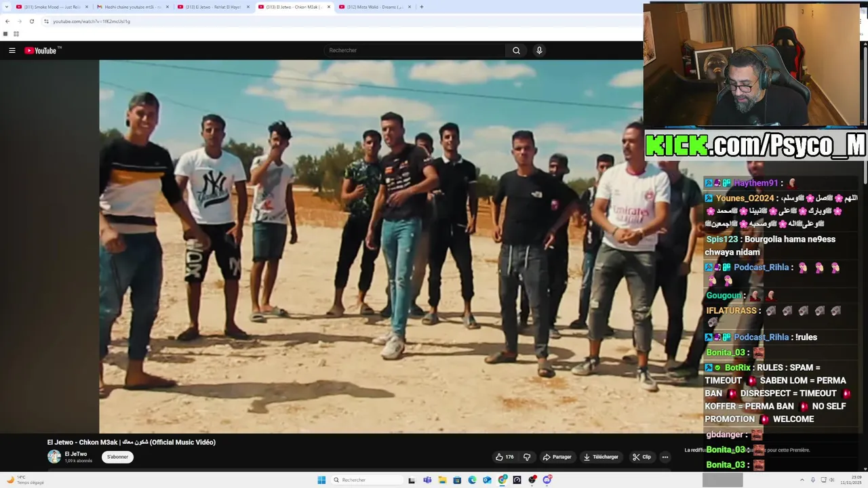868x488 pixels.
Task: Select the El Jetwo - Chkon M3ak tab
Action: (294, 7)
